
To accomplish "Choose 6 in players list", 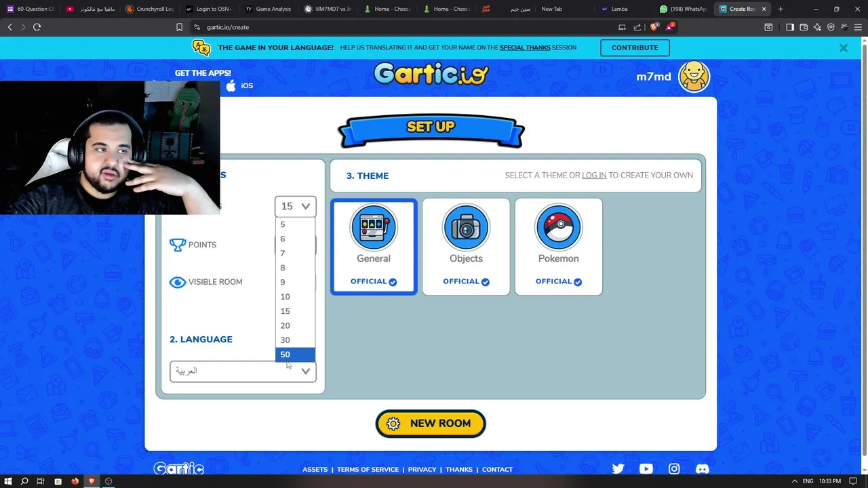I will tap(295, 239).
